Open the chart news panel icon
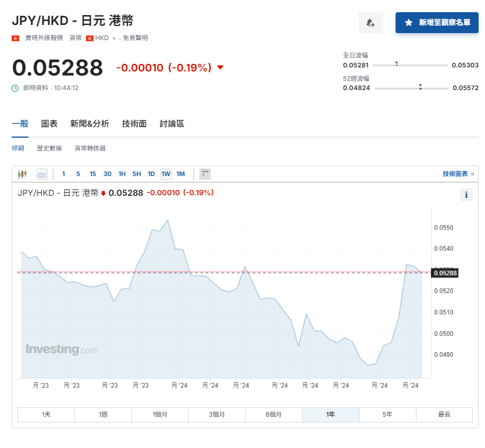The width and height of the screenshot is (485, 448). point(205,174)
